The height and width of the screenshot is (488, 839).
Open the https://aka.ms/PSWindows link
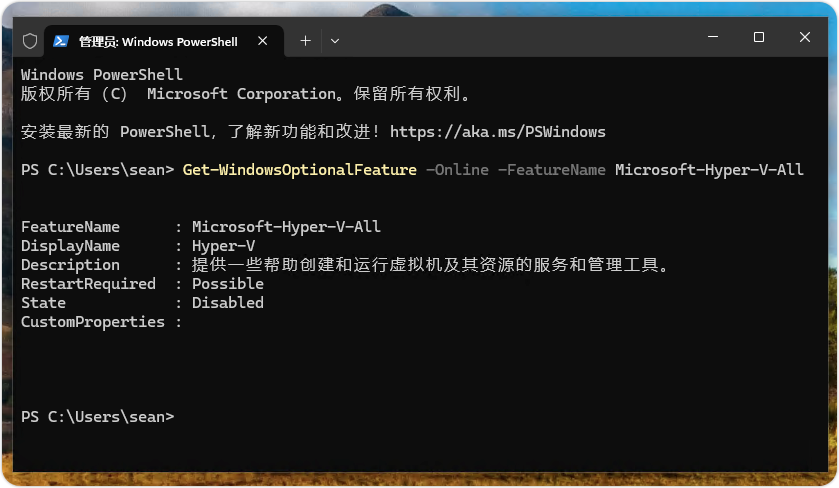498,132
